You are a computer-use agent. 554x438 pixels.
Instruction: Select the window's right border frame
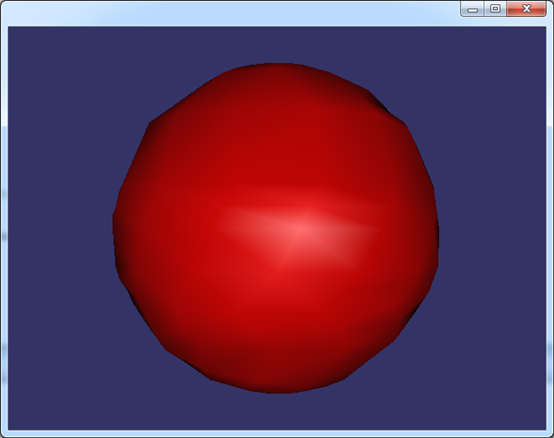coord(550,230)
